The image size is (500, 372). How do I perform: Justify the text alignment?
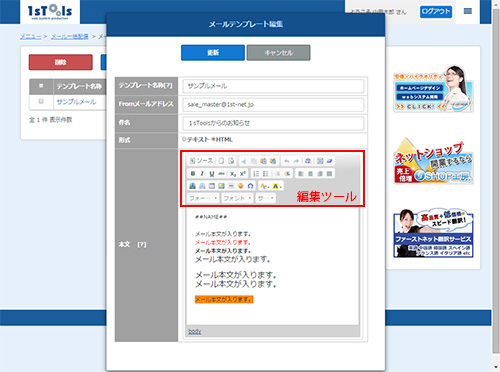click(329, 174)
